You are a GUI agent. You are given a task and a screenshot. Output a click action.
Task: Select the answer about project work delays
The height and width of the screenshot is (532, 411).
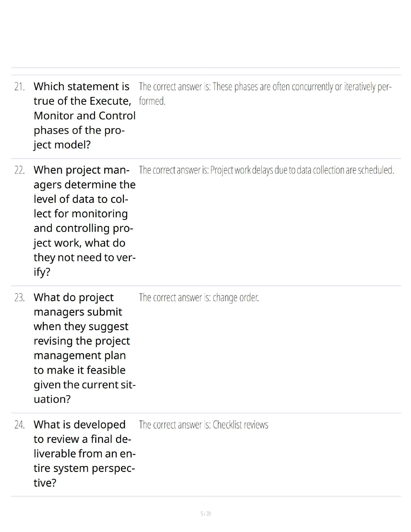(x=266, y=170)
